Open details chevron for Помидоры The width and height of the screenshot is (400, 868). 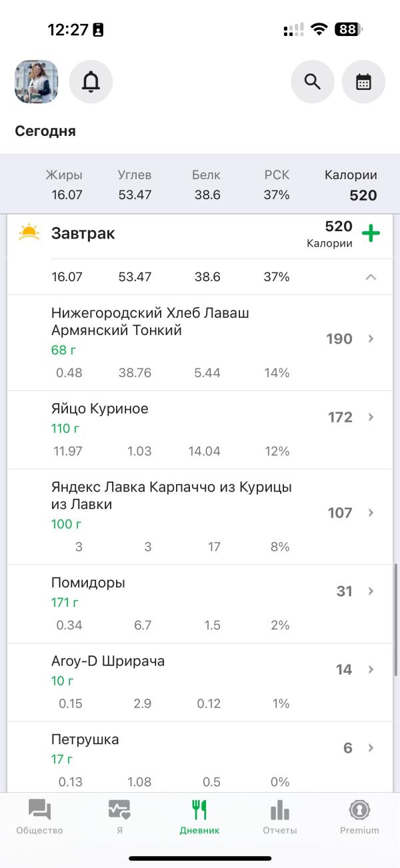pos(371,592)
